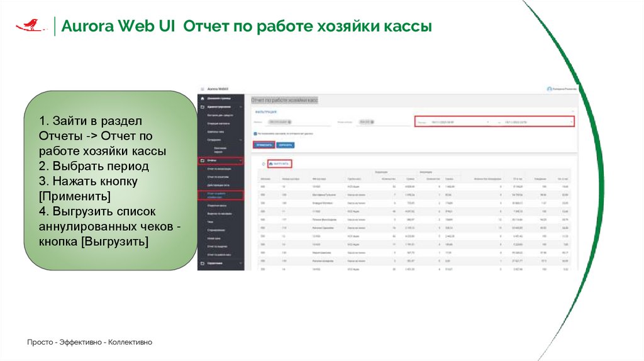Open the period start date dropdown
This screenshot has width=644, height=361.
pyautogui.click(x=488, y=123)
